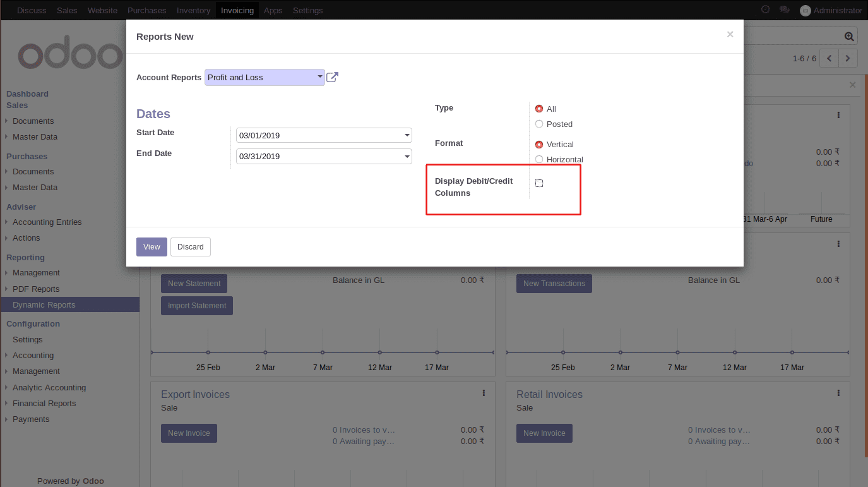Screen dimensions: 868x487
Task: Open the Apps menu
Action: pyautogui.click(x=273, y=10)
